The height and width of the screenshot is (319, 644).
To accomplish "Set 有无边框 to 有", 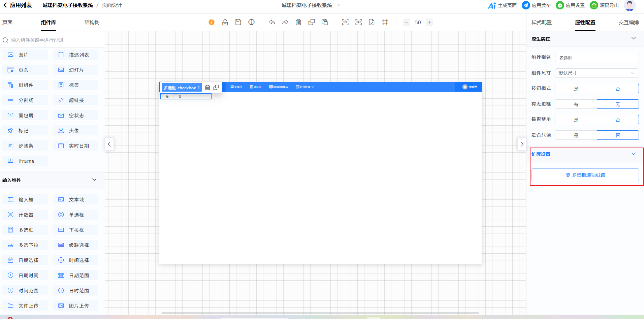I will point(576,104).
